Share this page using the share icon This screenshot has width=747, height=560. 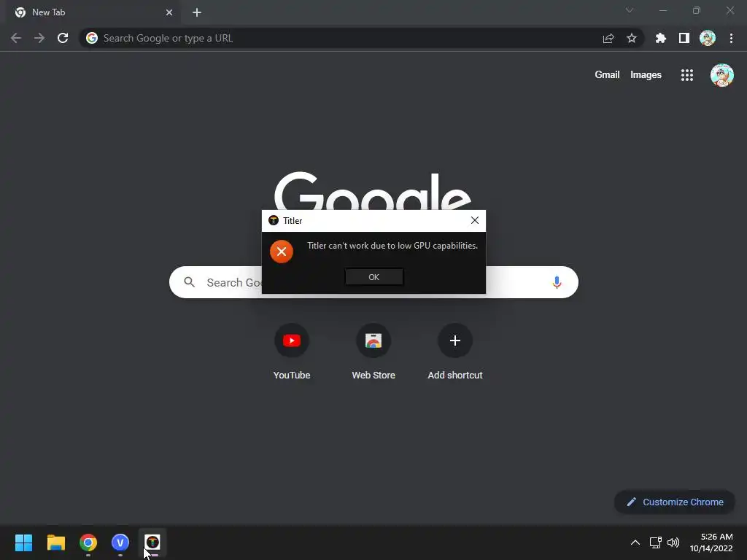pyautogui.click(x=608, y=38)
